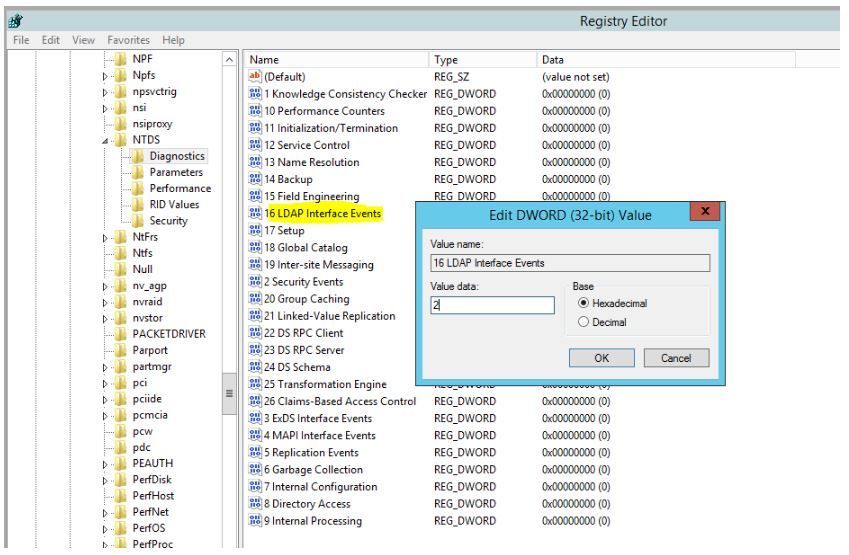Expand the Npfs tree node
Viewport: 849px width, 555px height.
[x=105, y=76]
